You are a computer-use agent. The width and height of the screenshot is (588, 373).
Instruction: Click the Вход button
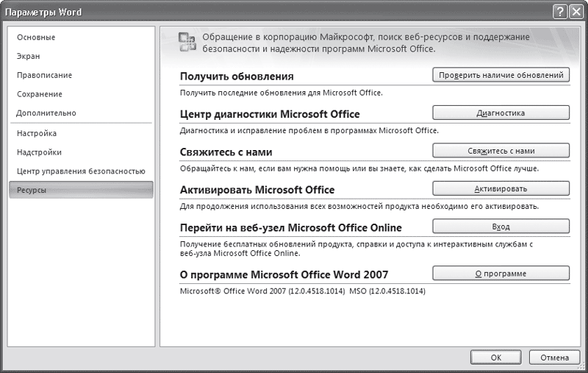click(501, 227)
